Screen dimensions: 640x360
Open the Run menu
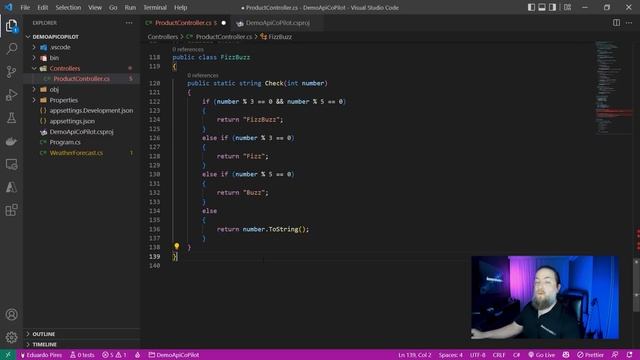click(130, 7)
